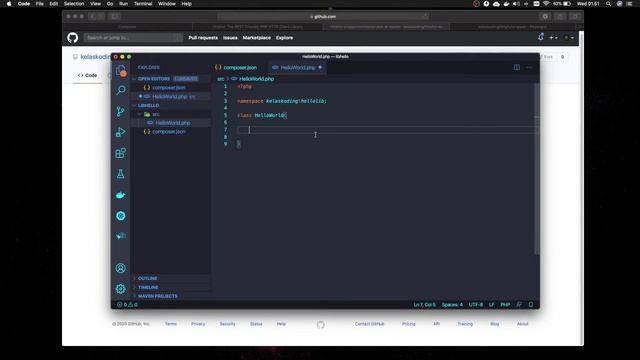The width and height of the screenshot is (640, 360).
Task: Open Marketplace link in GitHub header
Action: tap(257, 38)
